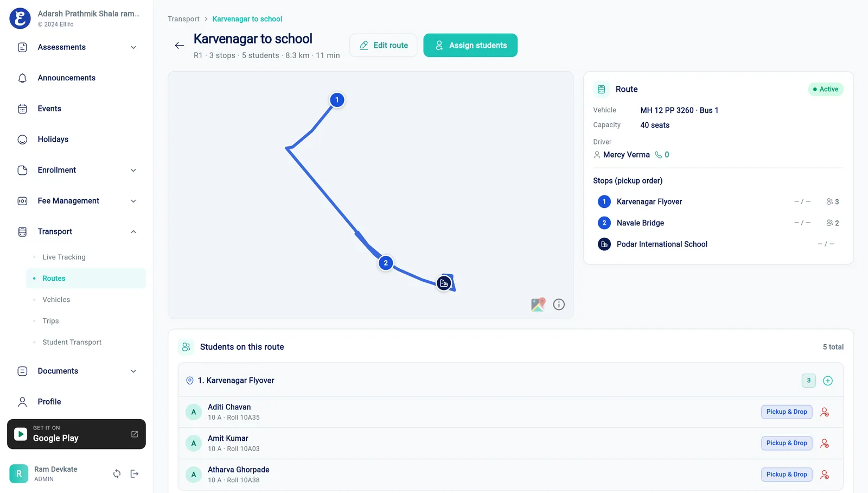Viewport: 868px width, 493px height.
Task: Open the Google Play external link icon
Action: (135, 434)
